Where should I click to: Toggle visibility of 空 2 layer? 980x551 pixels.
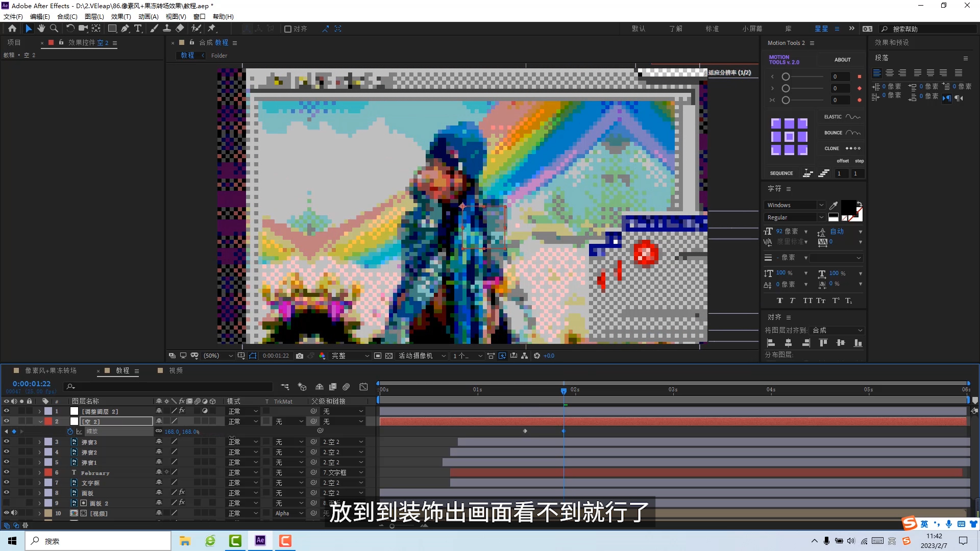[6, 421]
